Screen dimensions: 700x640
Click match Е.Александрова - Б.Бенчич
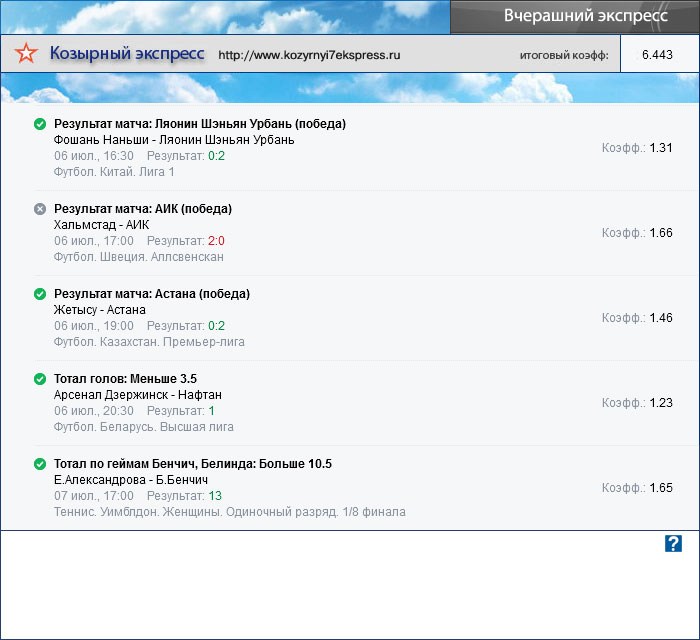[x=131, y=480]
